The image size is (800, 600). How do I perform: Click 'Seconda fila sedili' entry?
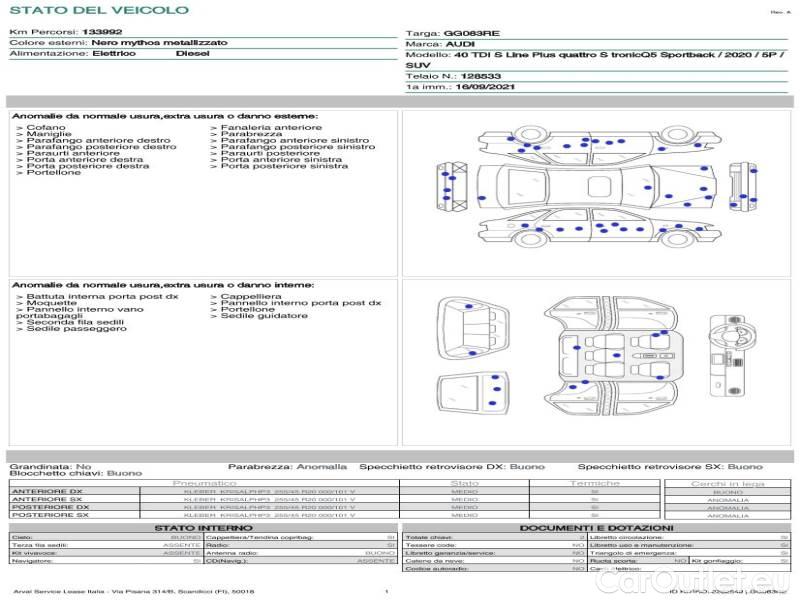(x=75, y=322)
